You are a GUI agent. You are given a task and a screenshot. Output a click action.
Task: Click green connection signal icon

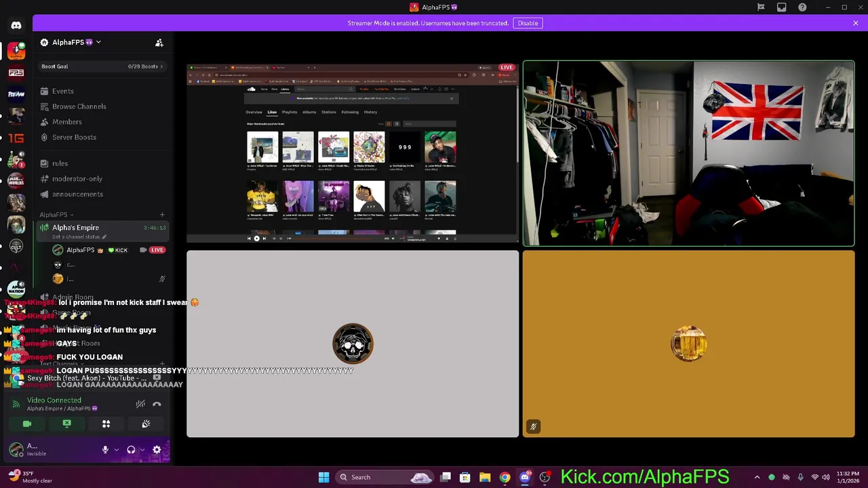pos(16,405)
